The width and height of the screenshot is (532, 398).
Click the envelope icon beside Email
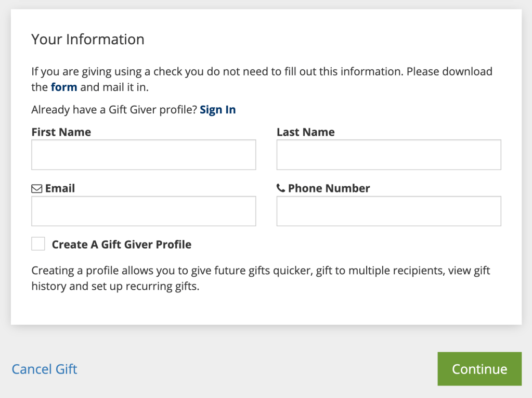[37, 188]
